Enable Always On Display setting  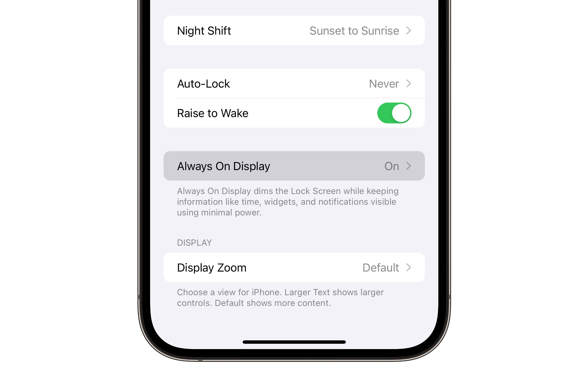[294, 165]
